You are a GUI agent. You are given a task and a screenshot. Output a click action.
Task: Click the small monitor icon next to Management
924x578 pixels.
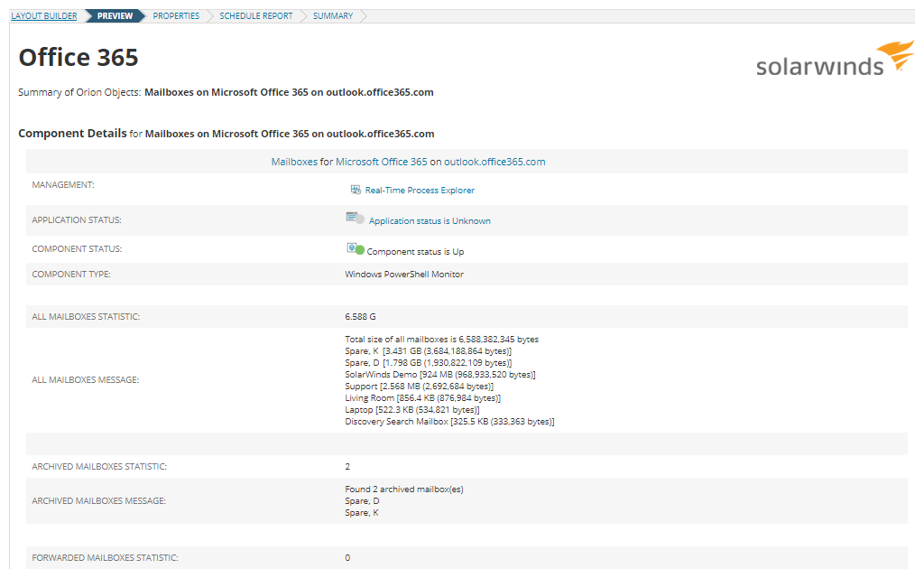[355, 190]
